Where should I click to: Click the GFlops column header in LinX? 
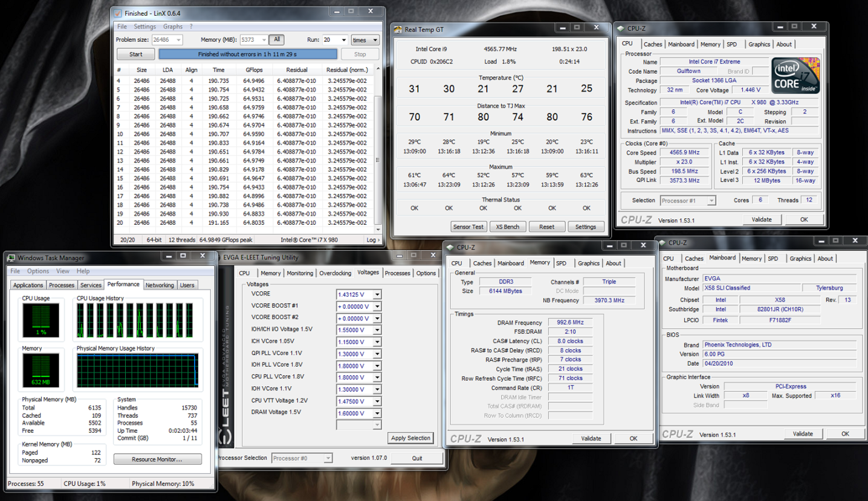click(x=254, y=70)
